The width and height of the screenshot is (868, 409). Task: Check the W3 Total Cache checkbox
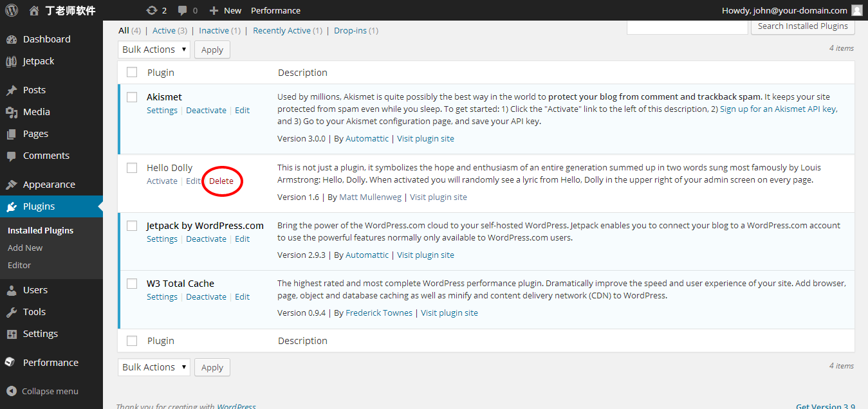coord(132,284)
